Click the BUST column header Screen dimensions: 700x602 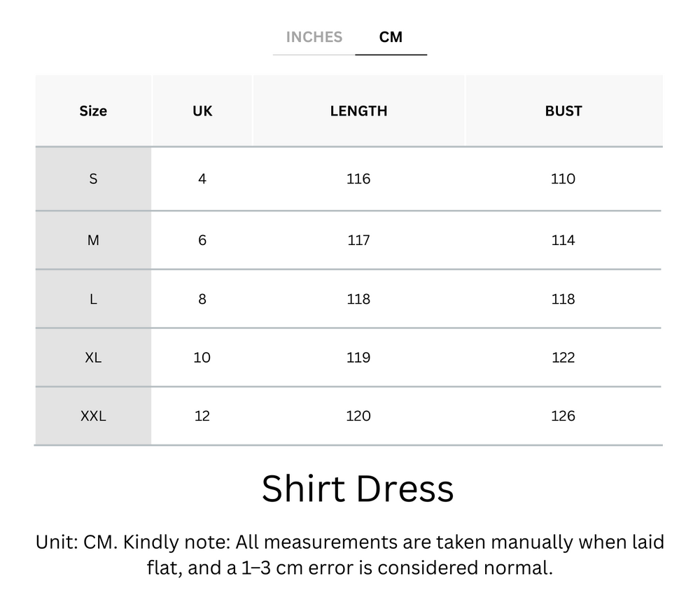[563, 111]
